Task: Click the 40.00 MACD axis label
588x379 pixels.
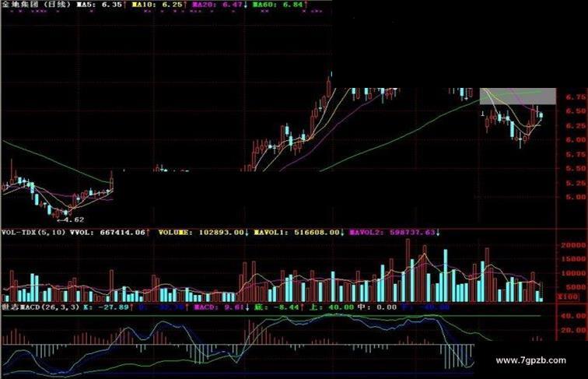Action: 573,316
